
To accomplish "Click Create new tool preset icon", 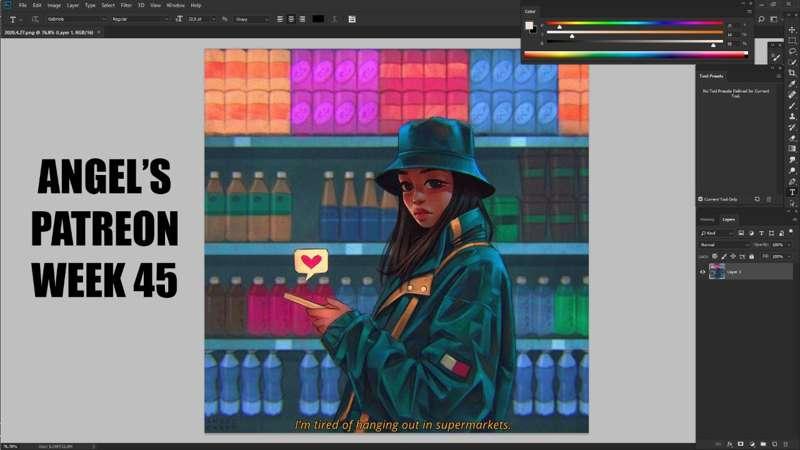I will coord(757,199).
